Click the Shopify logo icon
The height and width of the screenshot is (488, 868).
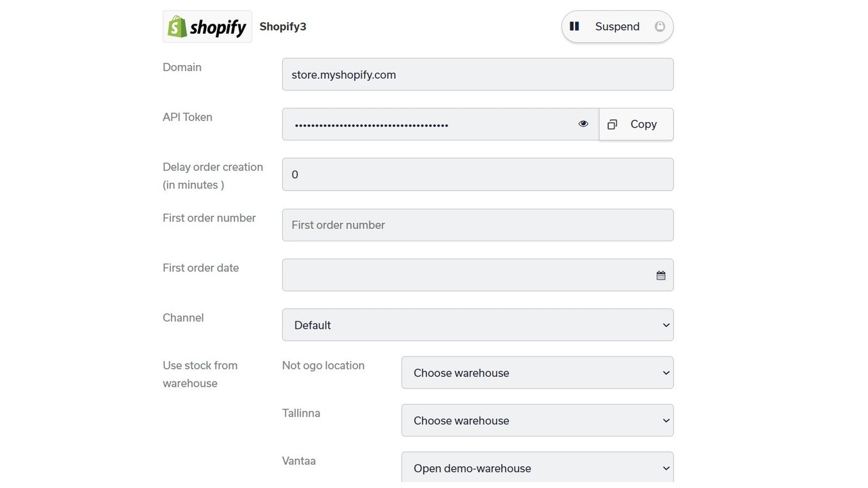[x=178, y=26]
